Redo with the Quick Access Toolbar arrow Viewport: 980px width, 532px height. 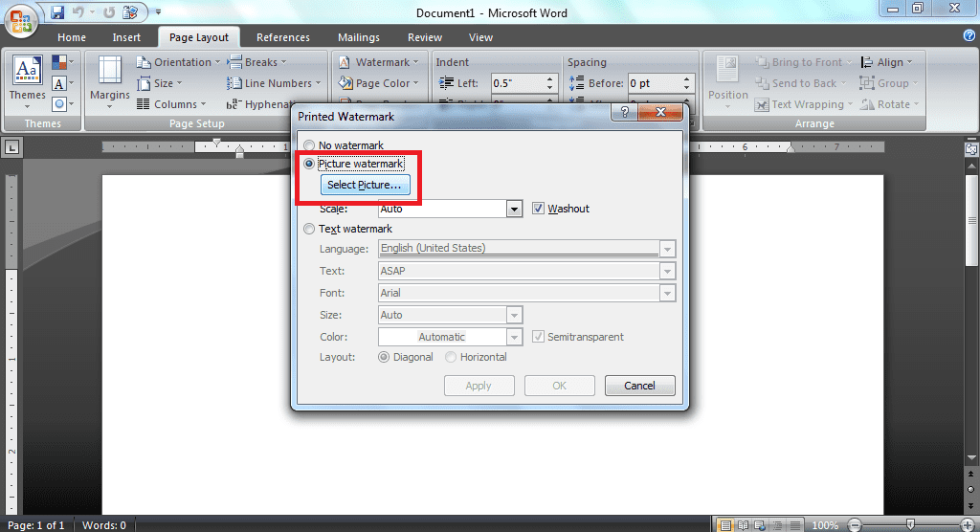pos(109,11)
